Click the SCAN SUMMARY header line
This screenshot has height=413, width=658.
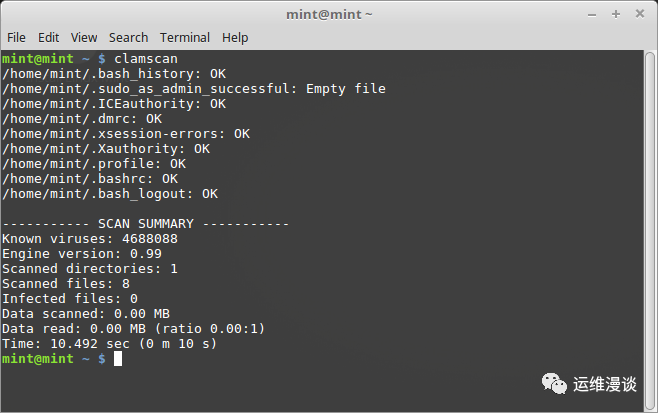click(146, 224)
